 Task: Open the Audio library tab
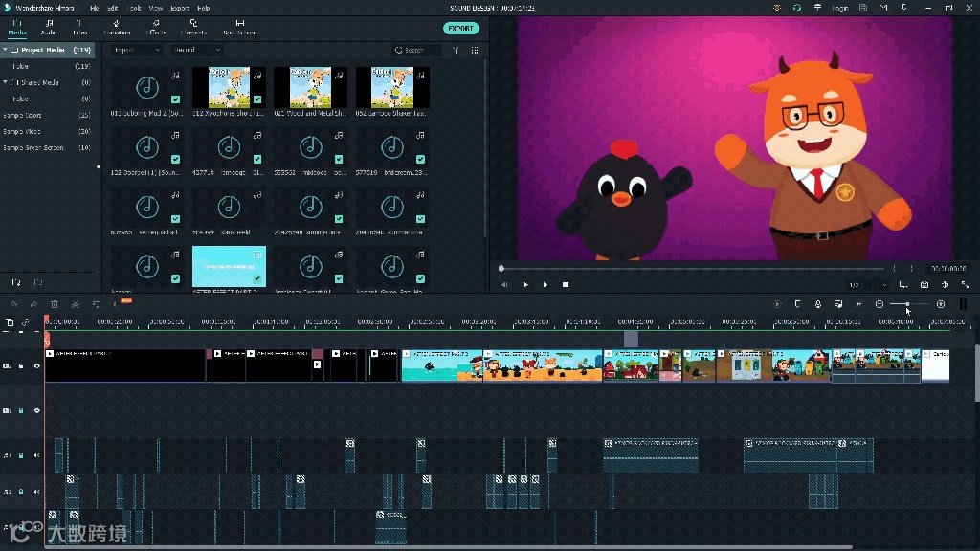pos(49,28)
